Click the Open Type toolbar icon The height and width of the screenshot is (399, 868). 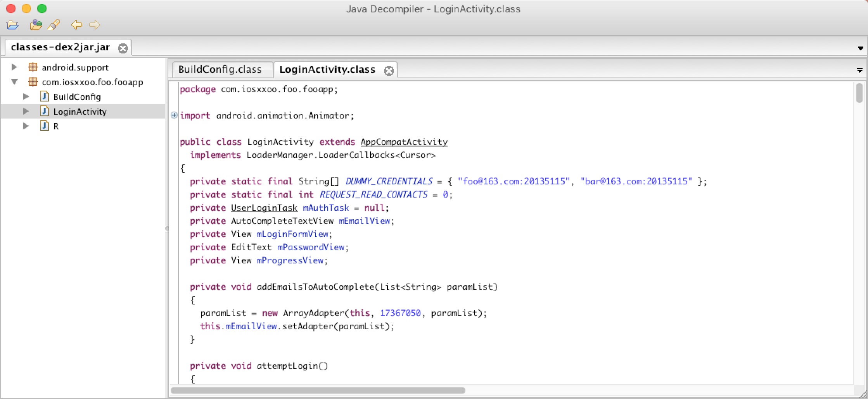[x=36, y=25]
